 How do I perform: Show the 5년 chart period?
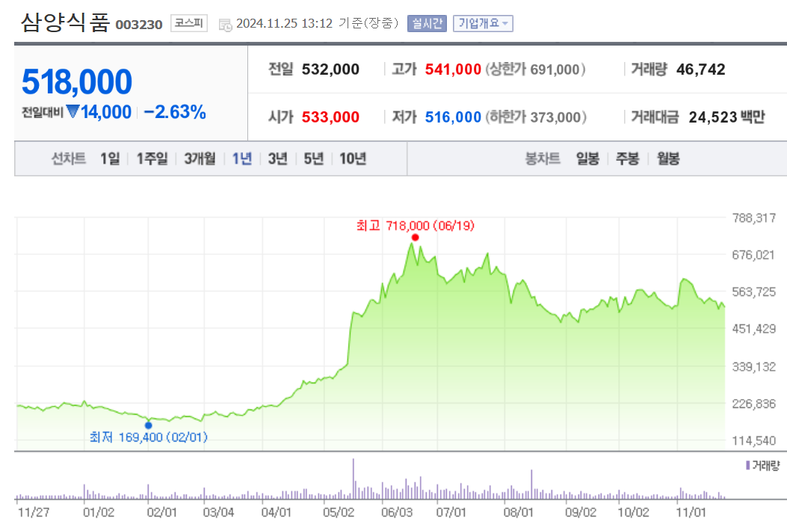pyautogui.click(x=314, y=158)
